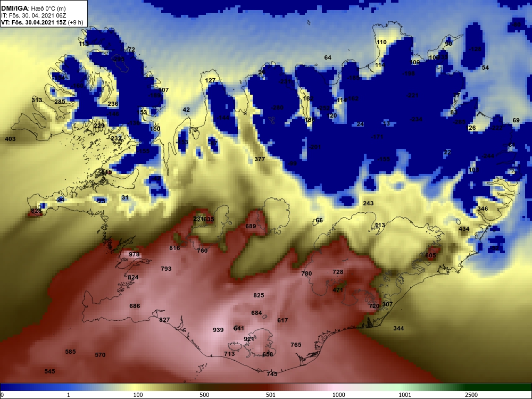Click the map value 285
The width and height of the screenshot is (532, 399).
click(60, 102)
